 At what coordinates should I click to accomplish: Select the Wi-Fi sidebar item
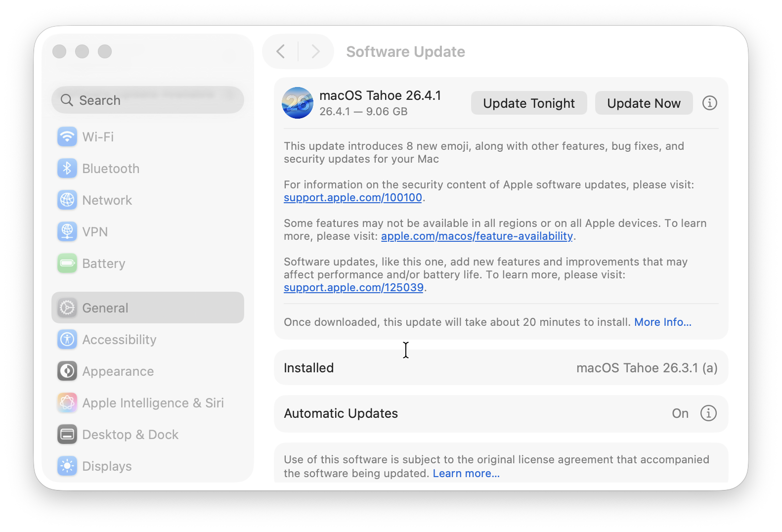[148, 137]
